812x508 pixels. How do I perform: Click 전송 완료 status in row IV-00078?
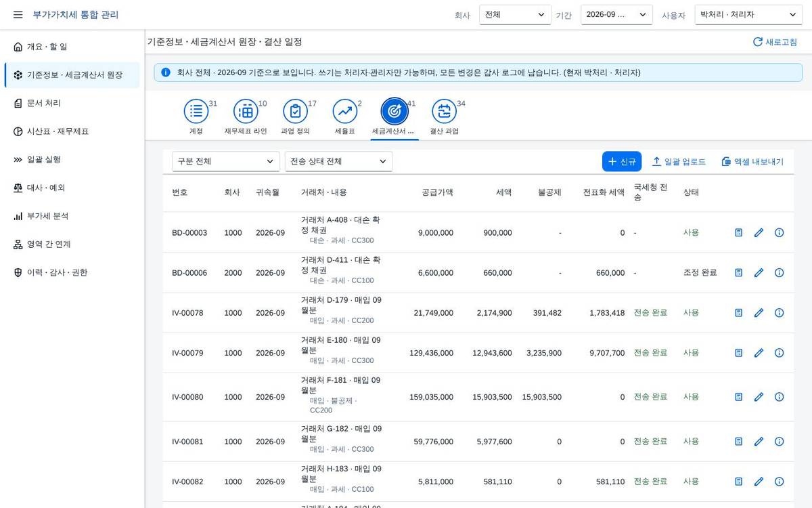(x=650, y=313)
